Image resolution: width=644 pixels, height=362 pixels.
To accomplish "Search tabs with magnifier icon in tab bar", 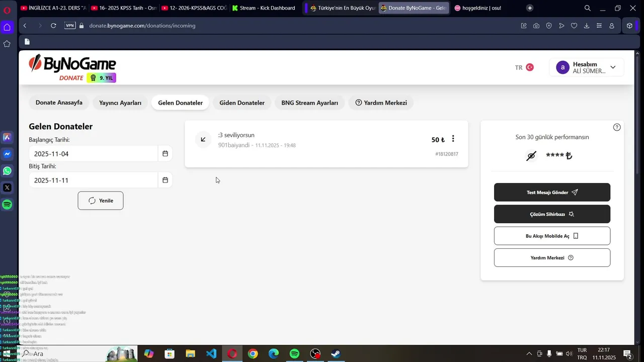I will [588, 8].
